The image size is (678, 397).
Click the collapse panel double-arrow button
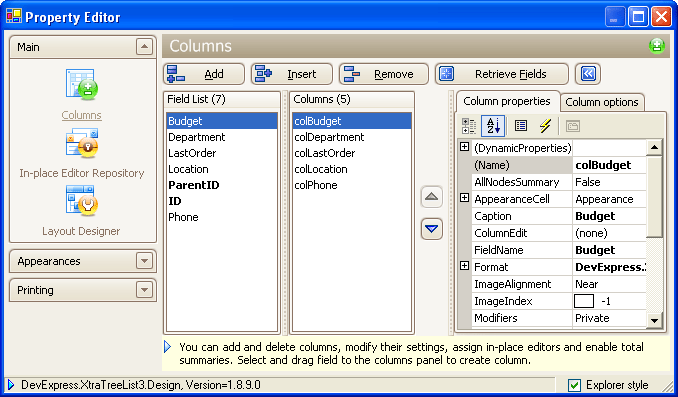click(588, 74)
